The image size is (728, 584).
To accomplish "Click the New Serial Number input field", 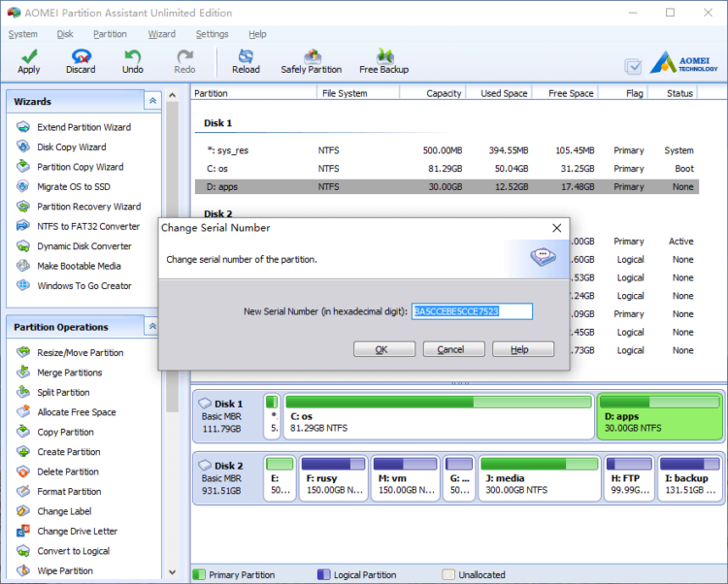I will click(472, 311).
